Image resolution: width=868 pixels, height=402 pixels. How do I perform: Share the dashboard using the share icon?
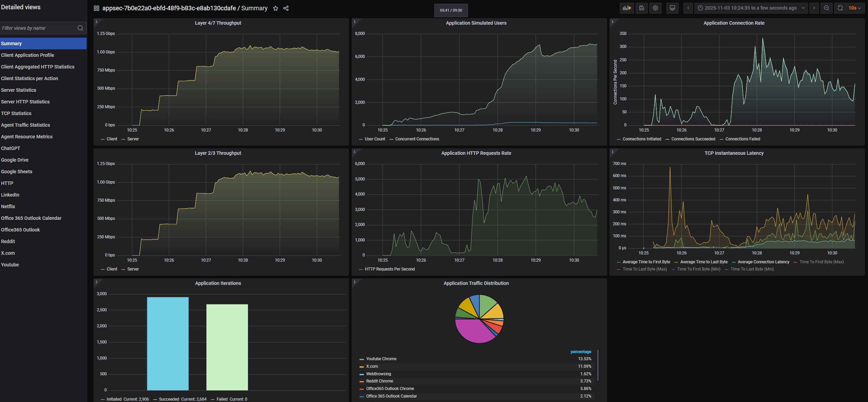286,8
